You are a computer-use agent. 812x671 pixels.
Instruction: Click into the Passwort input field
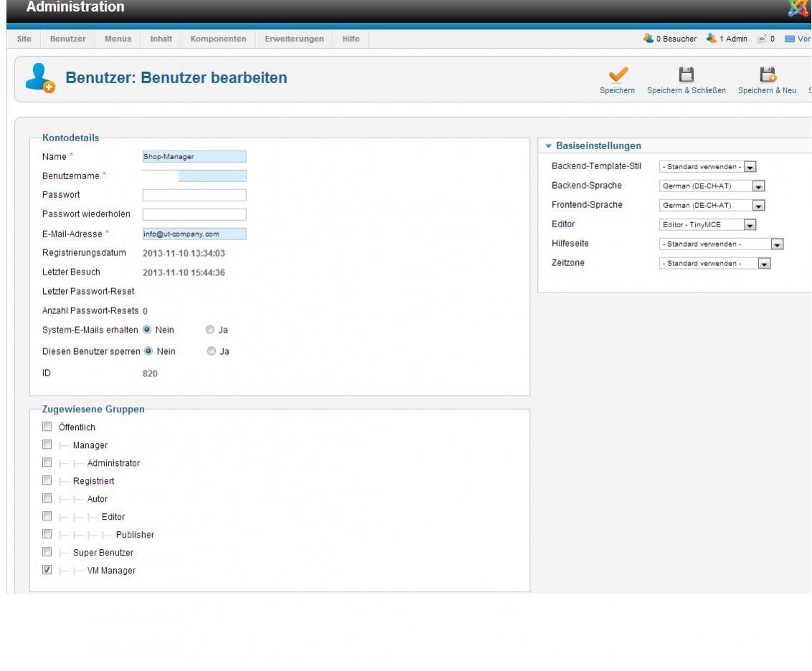click(194, 195)
